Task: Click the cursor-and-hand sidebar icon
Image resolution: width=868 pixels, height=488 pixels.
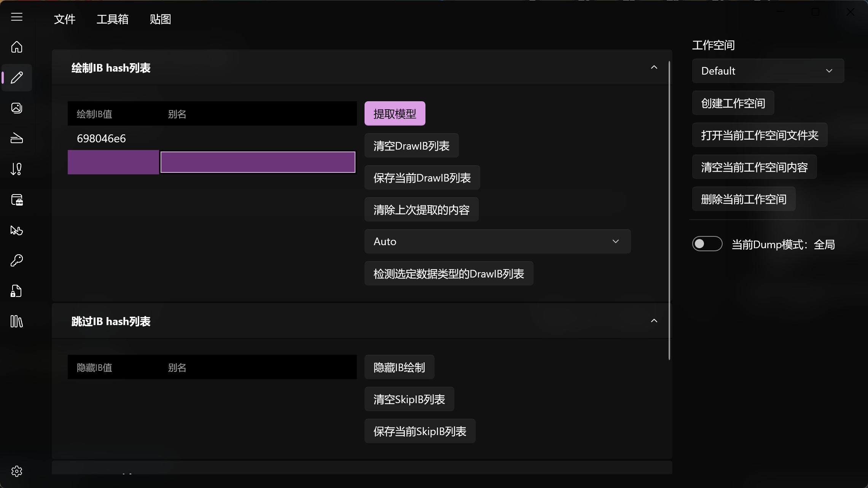Action: 17,230
